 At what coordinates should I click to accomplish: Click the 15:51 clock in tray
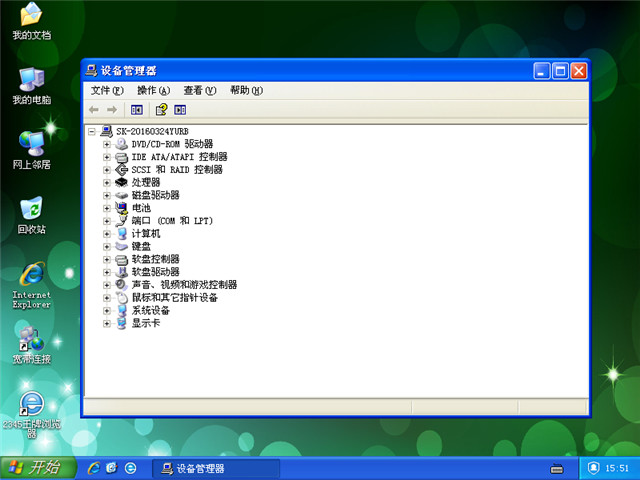click(x=617, y=468)
